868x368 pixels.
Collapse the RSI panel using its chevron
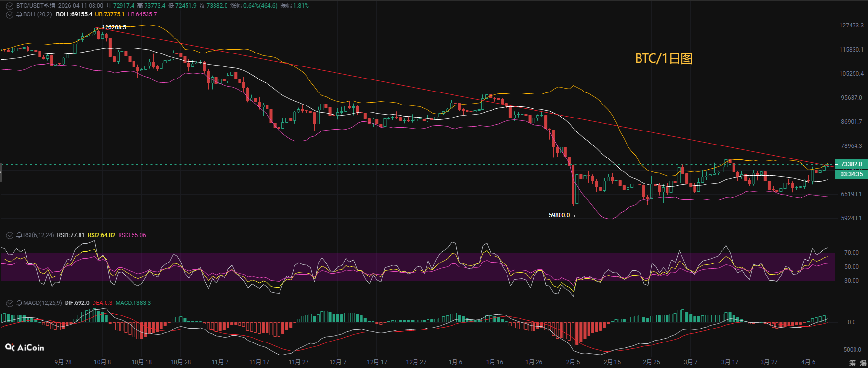tap(9, 235)
